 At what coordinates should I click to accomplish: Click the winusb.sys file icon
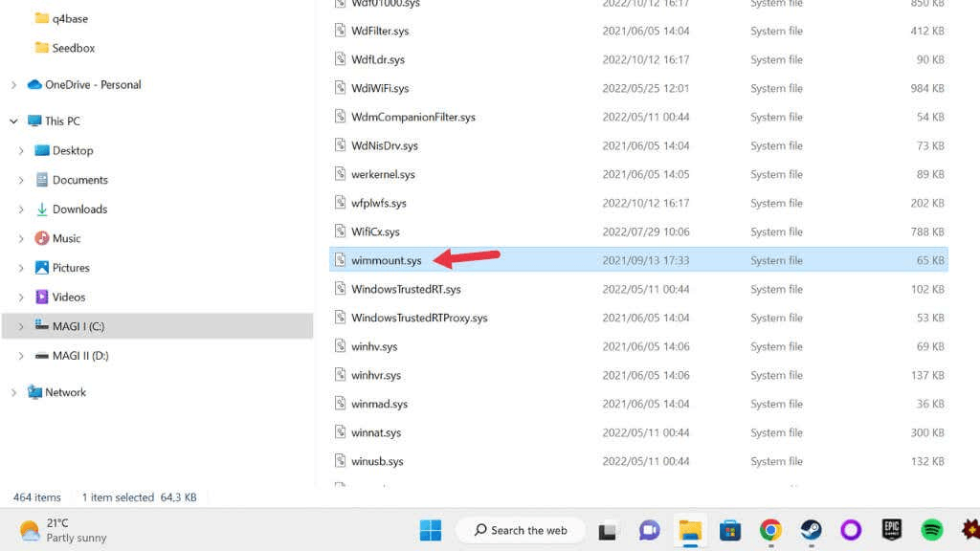click(x=340, y=461)
